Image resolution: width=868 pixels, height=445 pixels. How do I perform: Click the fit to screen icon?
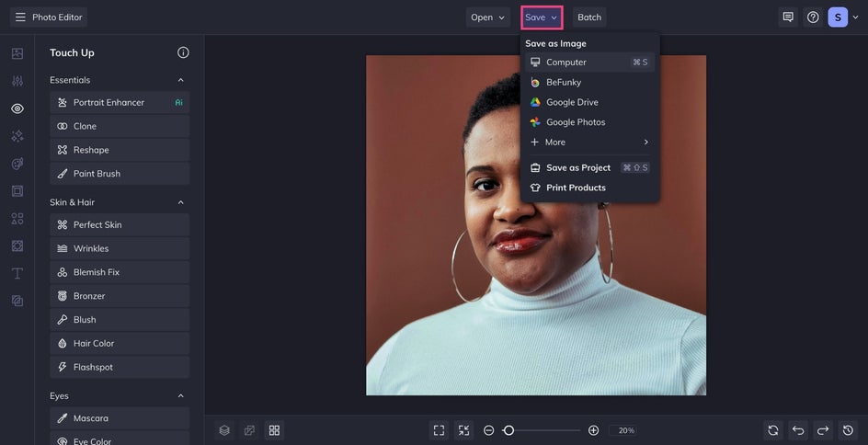439,430
